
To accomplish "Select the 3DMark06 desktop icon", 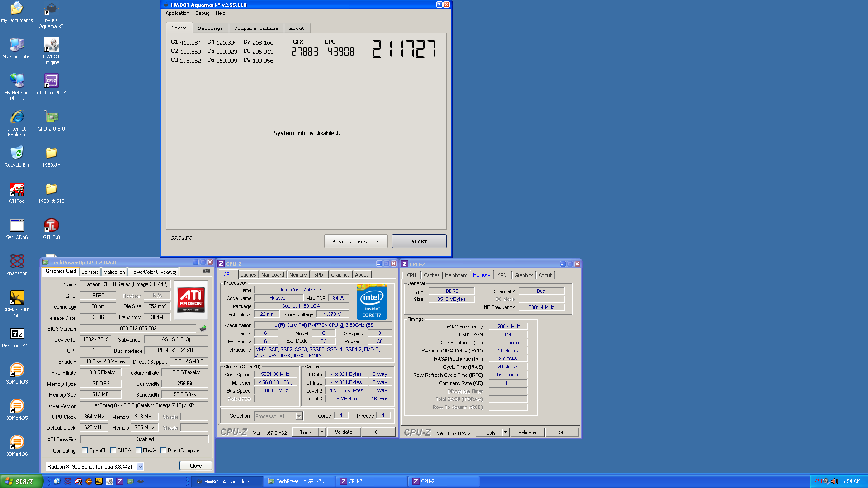I will coord(17,446).
